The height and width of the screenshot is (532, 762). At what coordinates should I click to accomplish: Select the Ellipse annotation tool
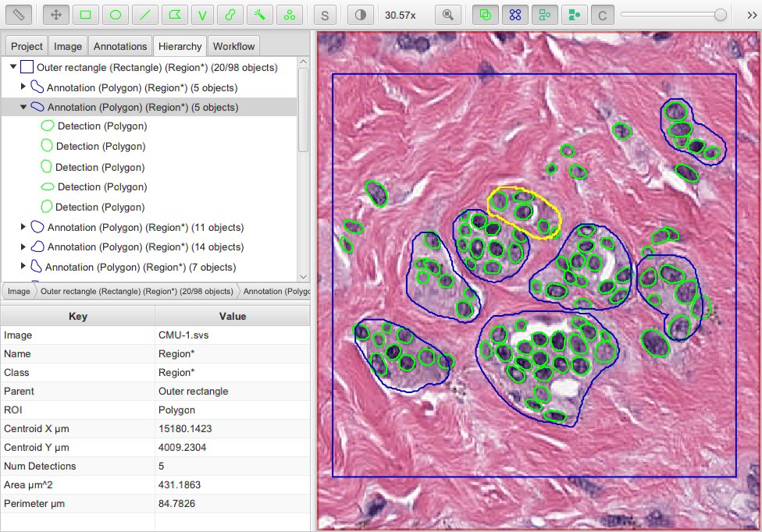point(116,15)
